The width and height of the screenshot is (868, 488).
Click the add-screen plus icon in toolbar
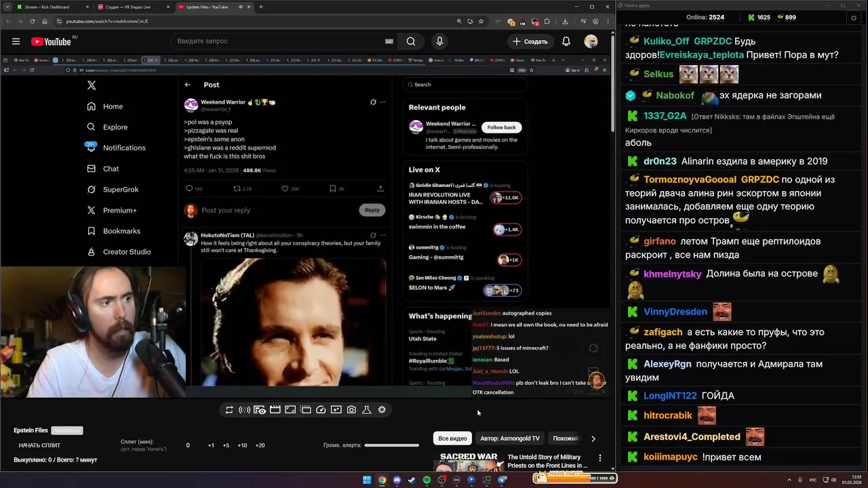click(336, 410)
